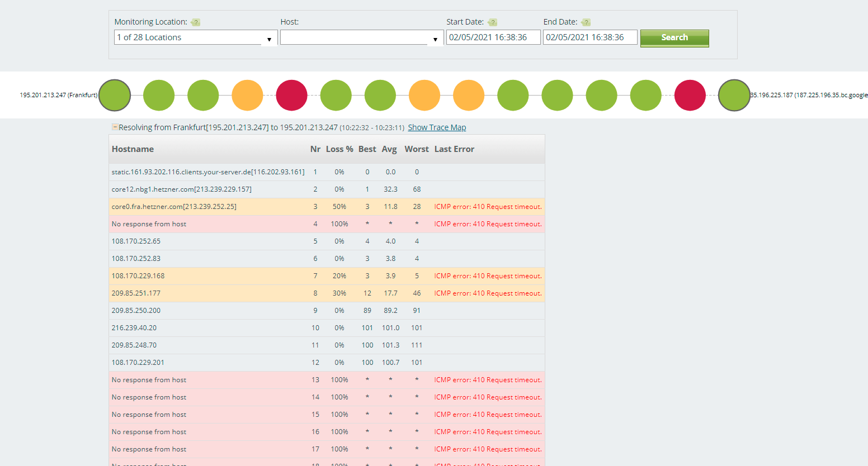Select a middle green hop circle in the trace
This screenshot has width=868, height=466.
[513, 95]
